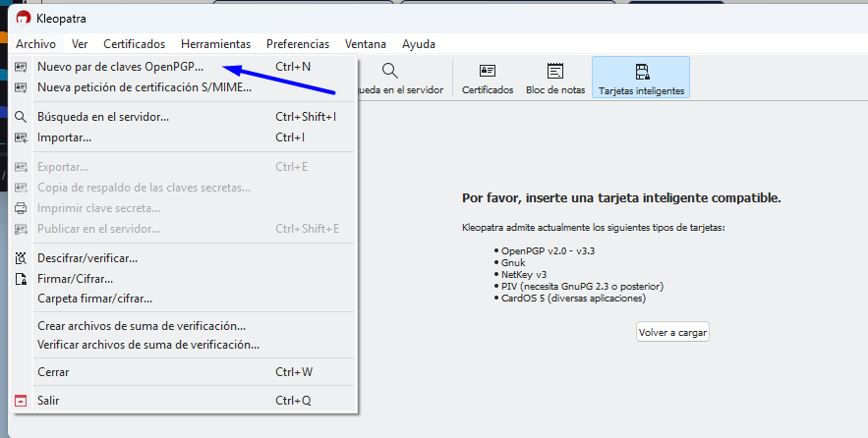Click the toolbar search magnifier icon
Image resolution: width=868 pixels, height=438 pixels.
[389, 71]
